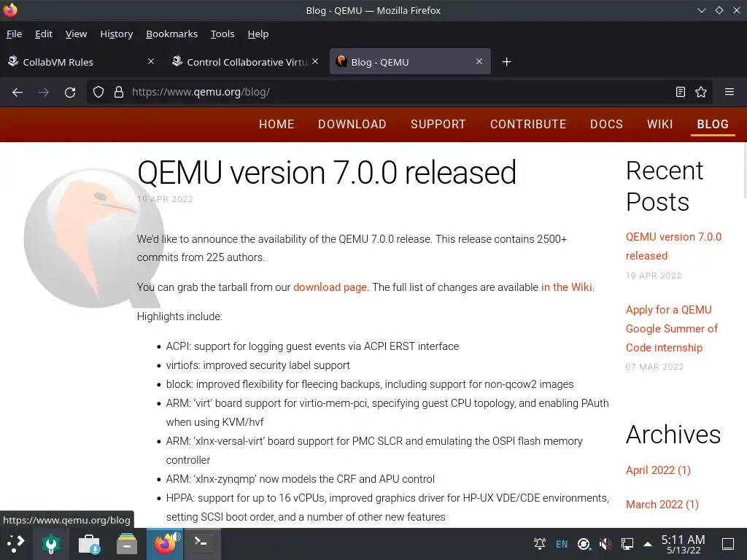This screenshot has width=747, height=560.
Task: Open the History menu
Action: pyautogui.click(x=116, y=34)
